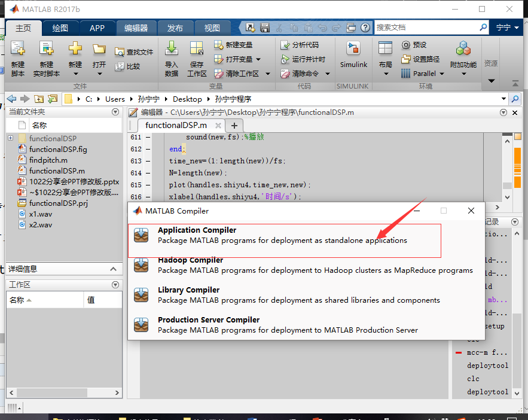Click 运行并计时 (Run and Time)
Image resolution: width=528 pixels, height=420 pixels.
pos(303,59)
